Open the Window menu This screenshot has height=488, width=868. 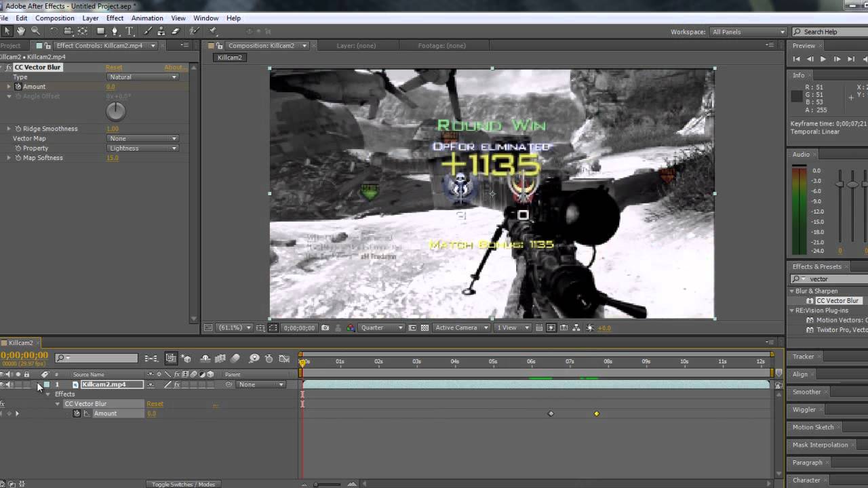click(205, 18)
